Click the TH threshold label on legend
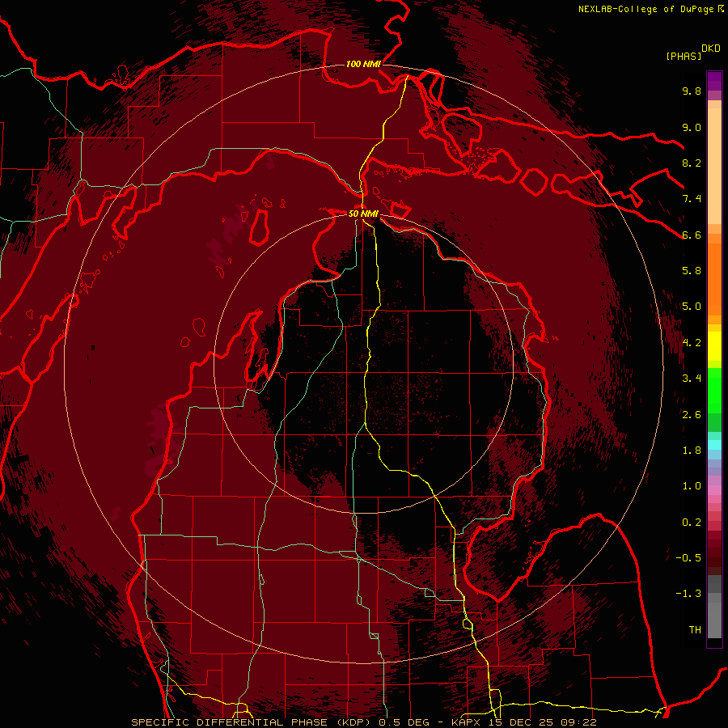This screenshot has width=728, height=728. click(695, 630)
